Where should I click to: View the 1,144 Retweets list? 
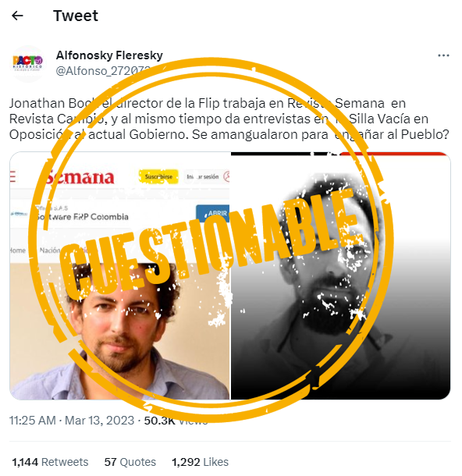click(x=50, y=462)
